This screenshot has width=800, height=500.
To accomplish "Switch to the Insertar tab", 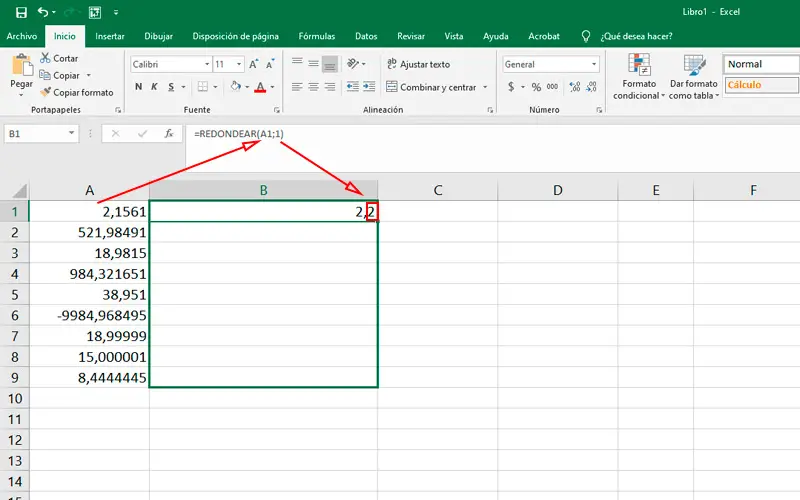I will [110, 36].
